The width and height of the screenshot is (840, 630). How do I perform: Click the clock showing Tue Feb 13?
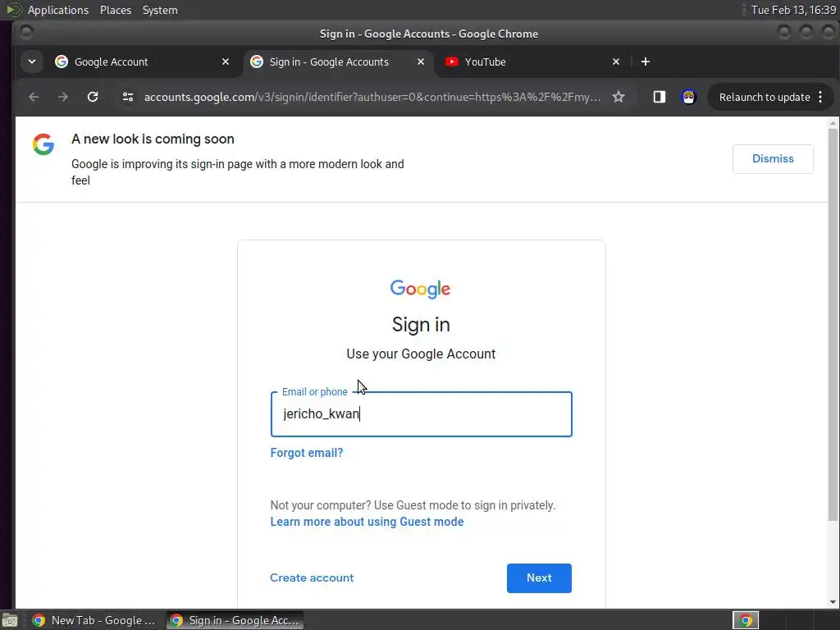coord(793,10)
